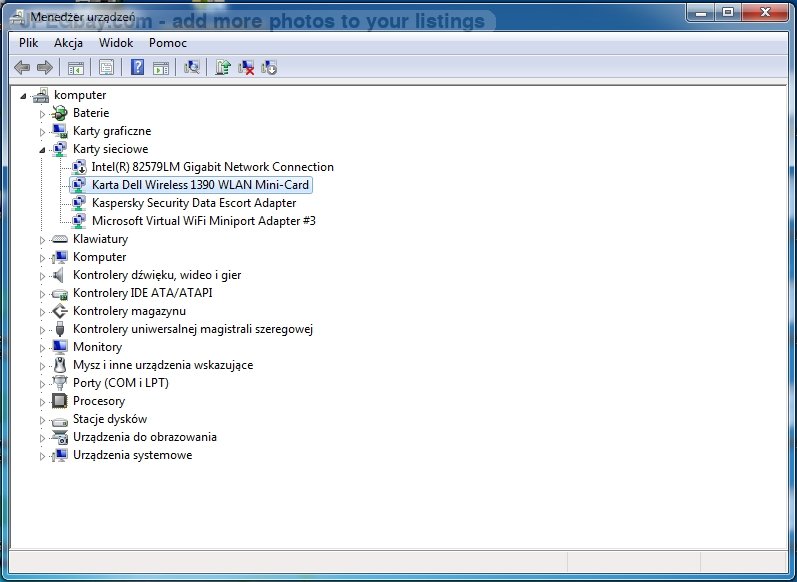Minimize the Menedżer urządzeń window
The image size is (797, 582).
point(701,12)
